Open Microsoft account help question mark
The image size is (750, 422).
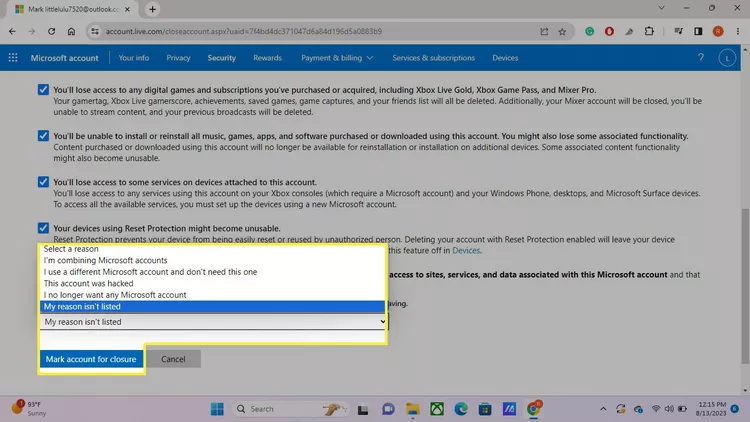coord(701,57)
